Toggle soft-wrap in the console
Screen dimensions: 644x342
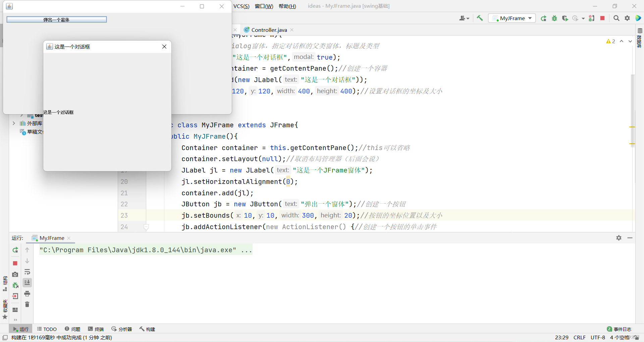[27, 272]
